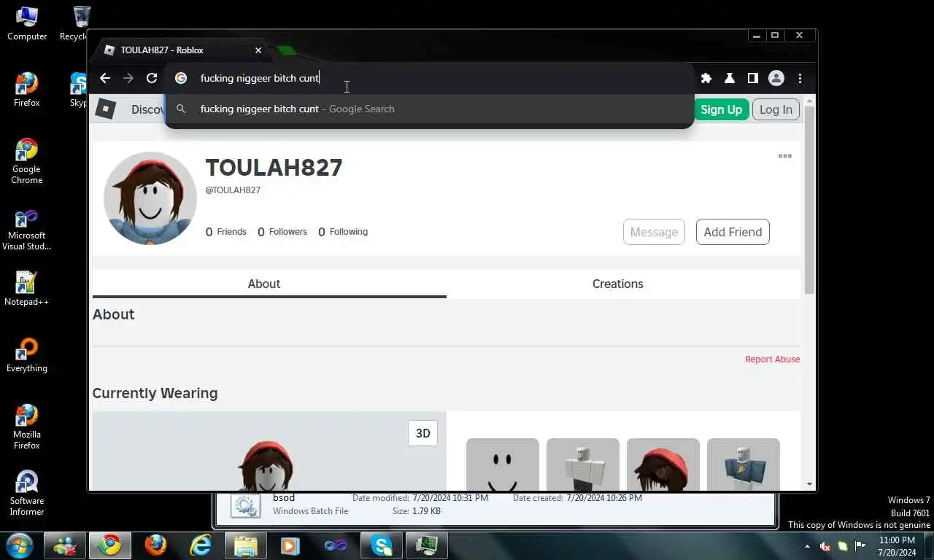The width and height of the screenshot is (934, 560).
Task: Select the white torso and black pants item thumbnail
Action: [x=583, y=464]
